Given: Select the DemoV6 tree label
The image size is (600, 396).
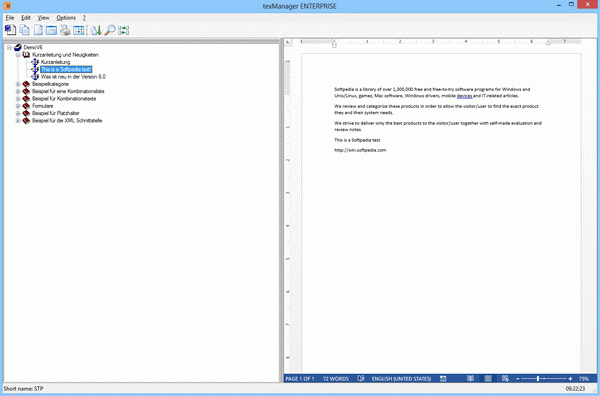Looking at the screenshot, I should click(33, 47).
